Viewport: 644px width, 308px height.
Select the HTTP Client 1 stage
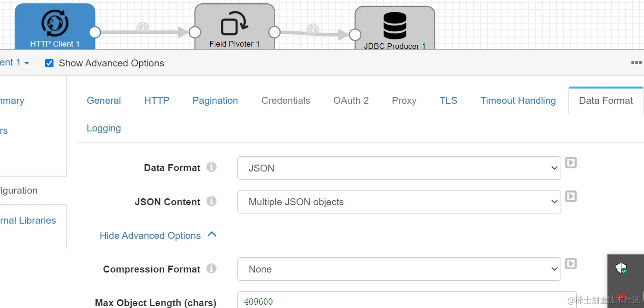pyautogui.click(x=55, y=26)
